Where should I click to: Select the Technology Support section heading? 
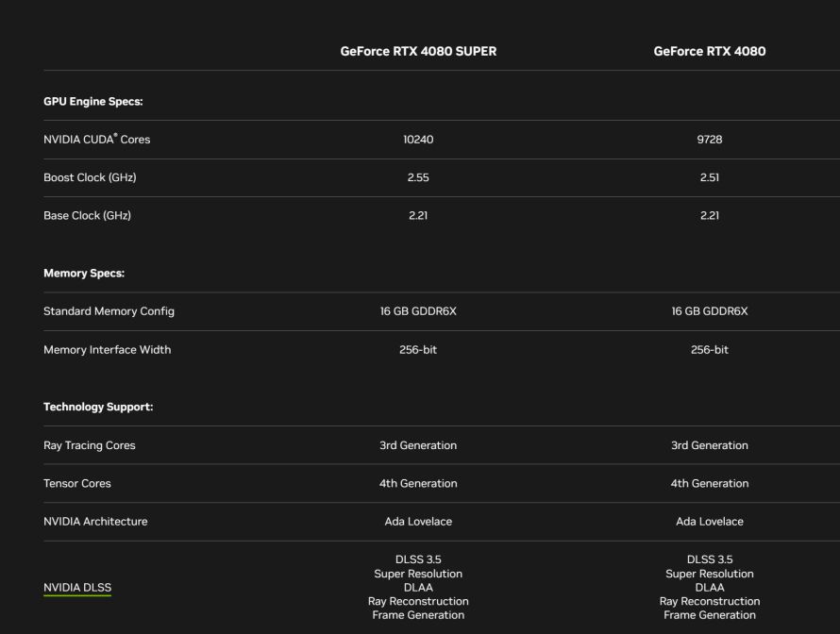pyautogui.click(x=98, y=408)
